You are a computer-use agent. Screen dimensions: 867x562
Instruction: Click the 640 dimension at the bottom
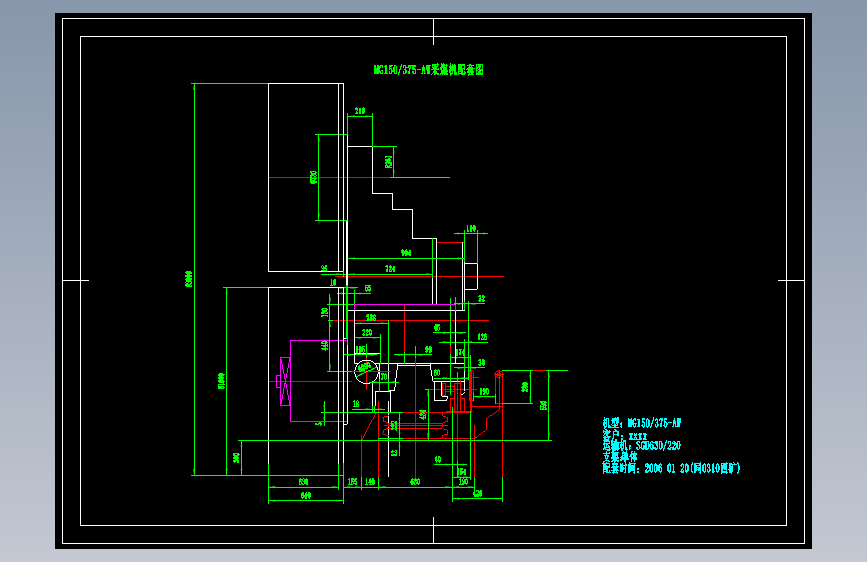(306, 496)
